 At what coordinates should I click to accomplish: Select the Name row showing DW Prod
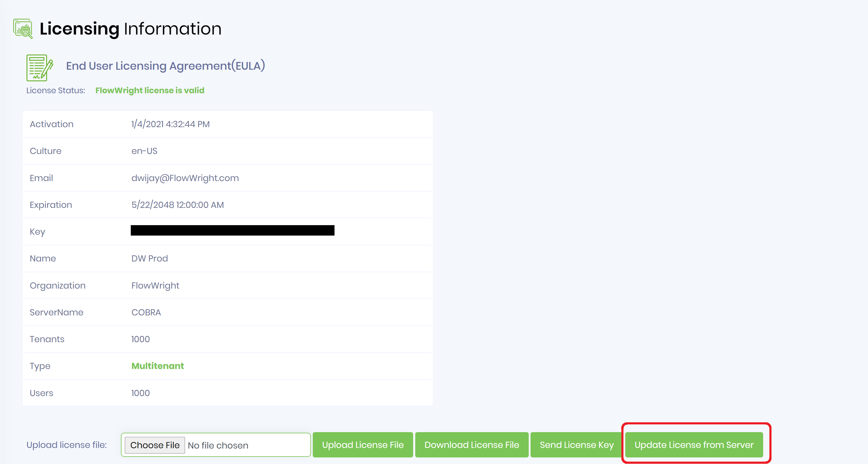pyautogui.click(x=149, y=259)
